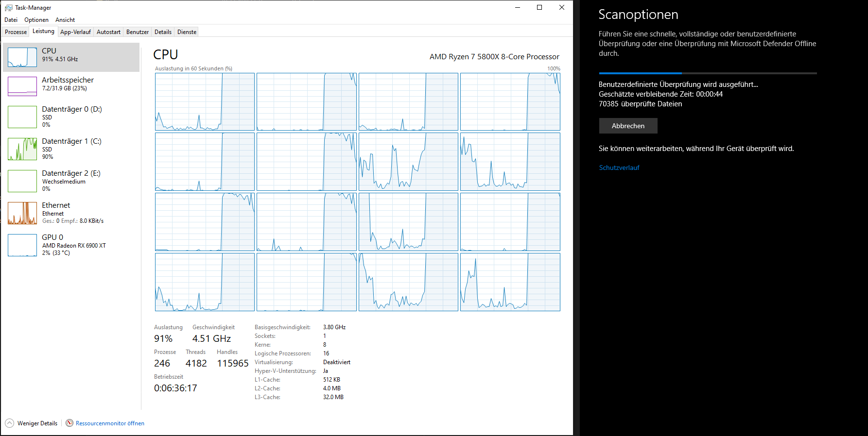
Task: Click the Prozesse count 246
Action: 162,363
